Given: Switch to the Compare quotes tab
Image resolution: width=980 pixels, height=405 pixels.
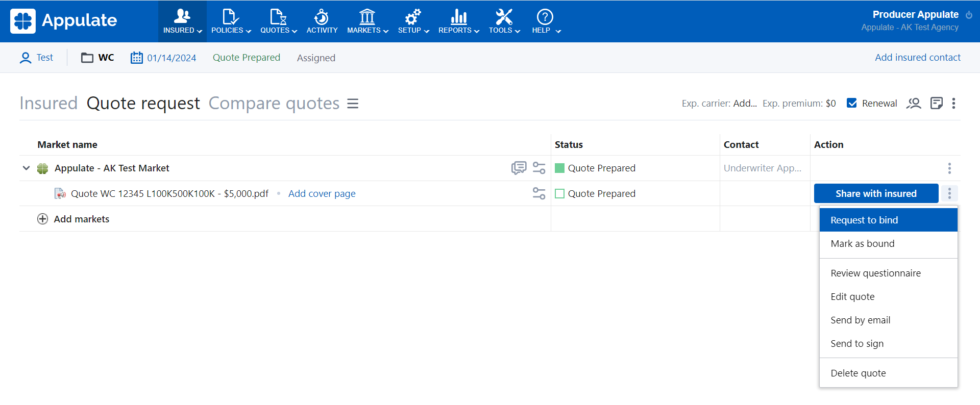Looking at the screenshot, I should (x=274, y=104).
